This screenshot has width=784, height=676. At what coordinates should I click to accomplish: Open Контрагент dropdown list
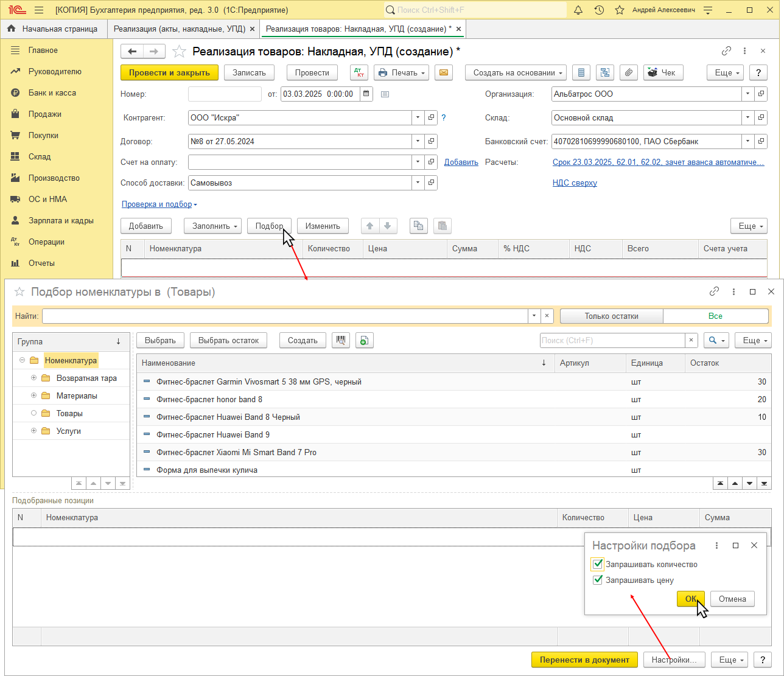418,117
